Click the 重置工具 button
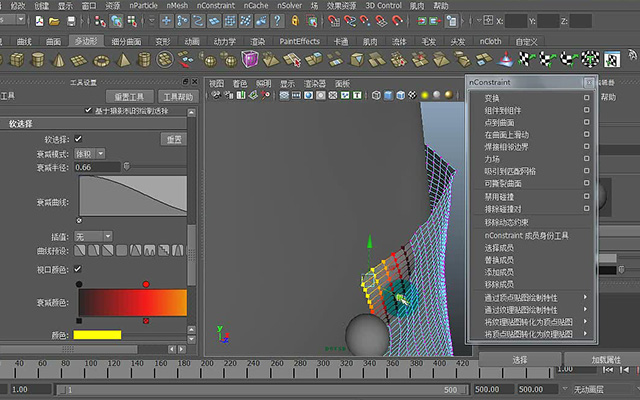The width and height of the screenshot is (640, 400). click(x=129, y=97)
